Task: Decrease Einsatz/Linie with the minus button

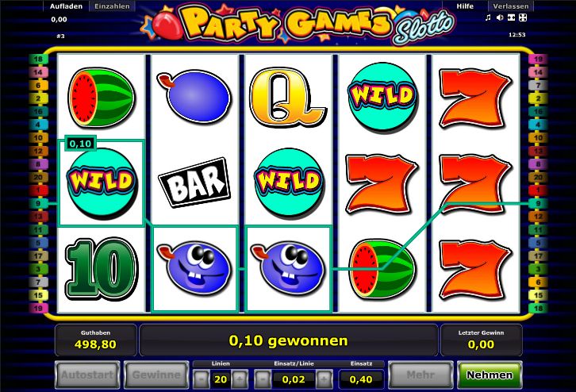Action: (x=263, y=379)
